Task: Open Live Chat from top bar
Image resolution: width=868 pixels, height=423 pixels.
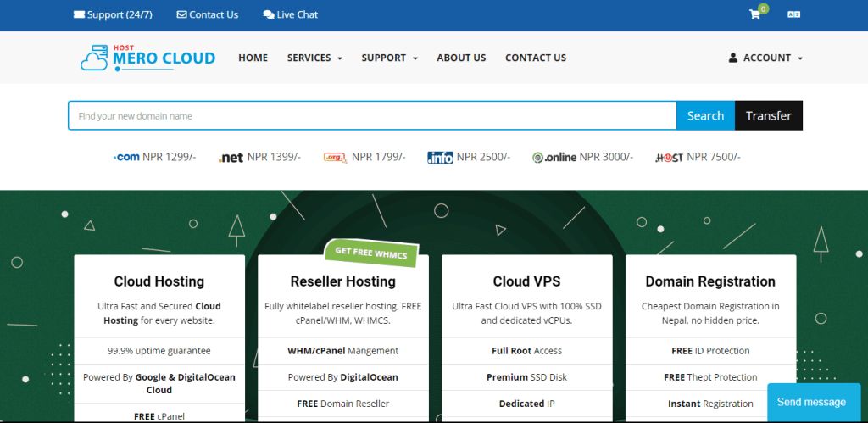Action: point(291,14)
